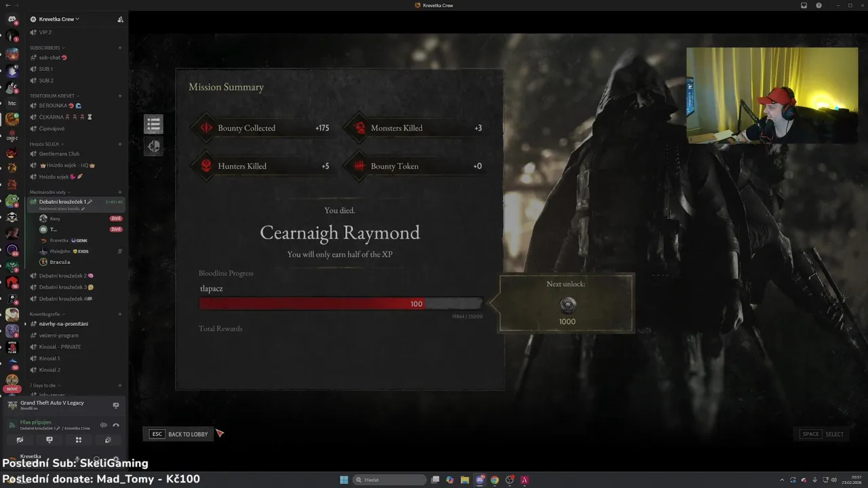The height and width of the screenshot is (488, 868).
Task: Open návrhy-na-promítání text channel
Action: click(76, 324)
